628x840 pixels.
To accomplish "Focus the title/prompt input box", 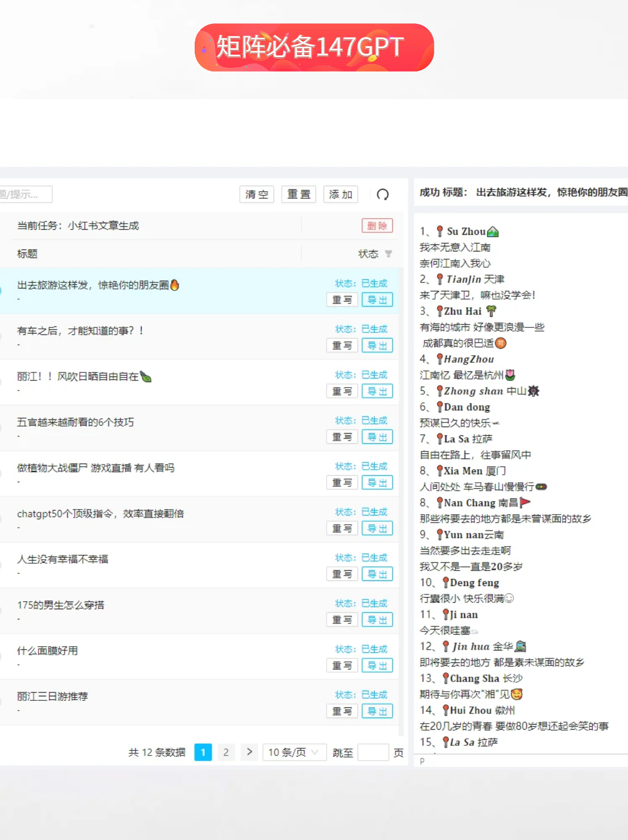I will coord(25,194).
